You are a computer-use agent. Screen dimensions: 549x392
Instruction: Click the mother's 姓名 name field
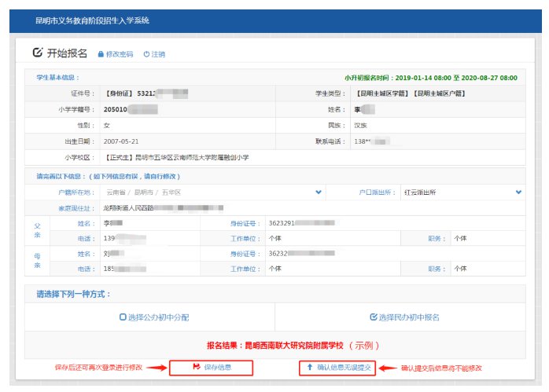tap(157, 254)
